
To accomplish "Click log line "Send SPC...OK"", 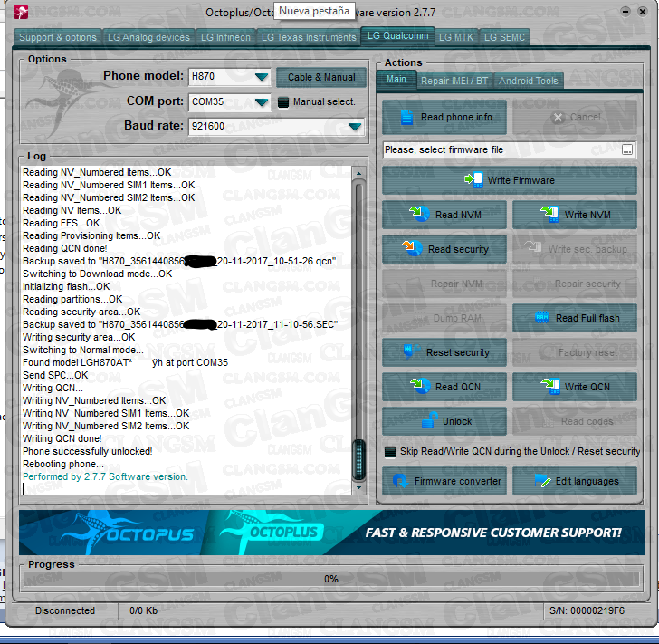I will tap(55, 375).
